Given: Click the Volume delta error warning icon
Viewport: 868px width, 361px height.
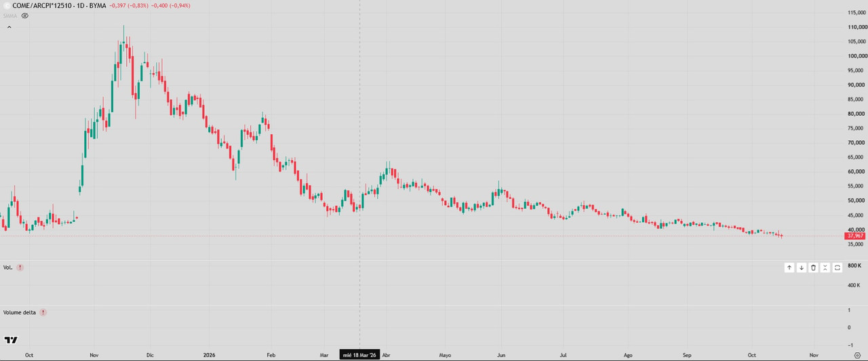Looking at the screenshot, I should (43, 312).
